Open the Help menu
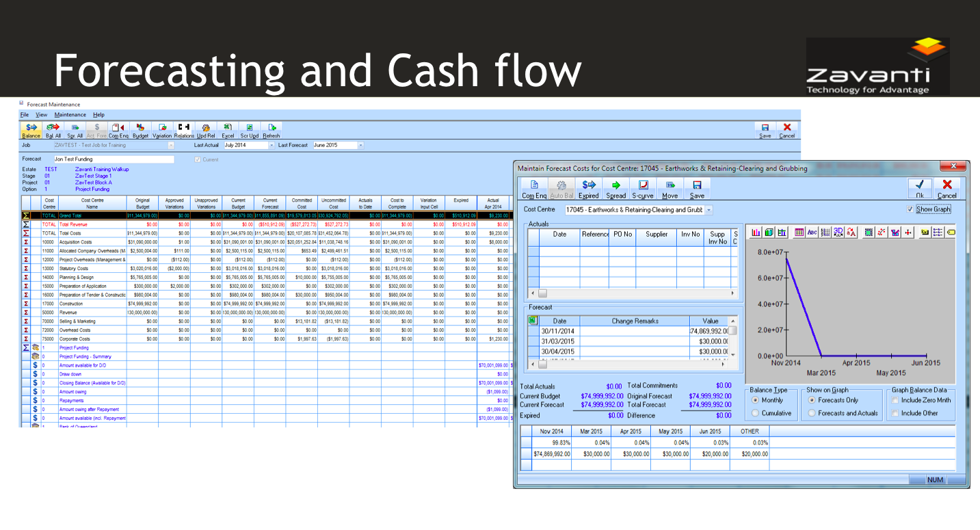980x530 pixels. tap(99, 115)
